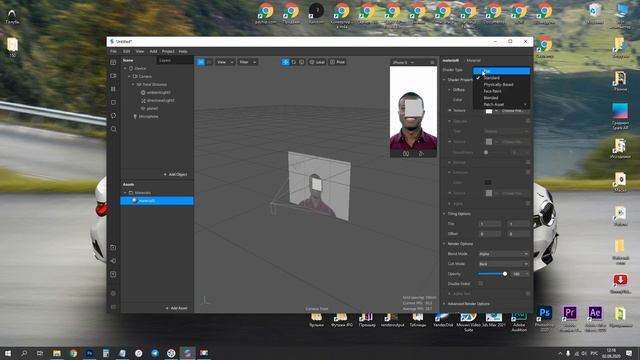Click the Diffuse texture white swatch

(x=489, y=111)
